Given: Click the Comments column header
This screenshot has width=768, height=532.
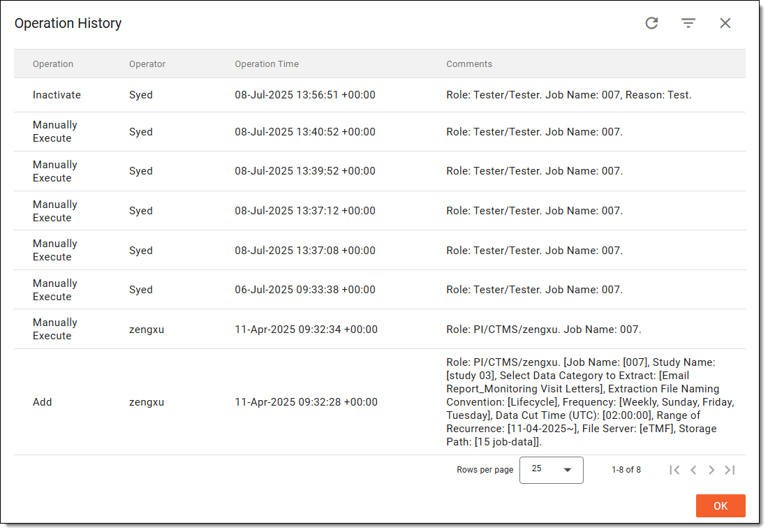Looking at the screenshot, I should [x=468, y=64].
